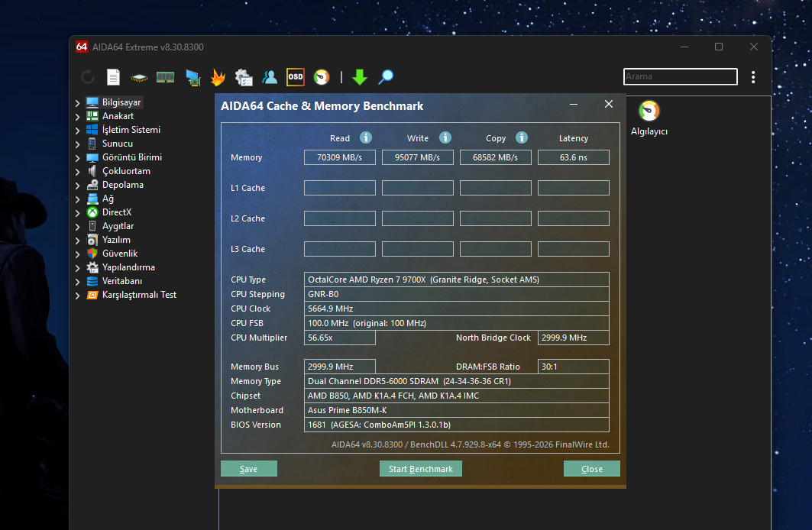The image size is (812, 530).
Task: Select Karşılaştırmalı Test in the tree
Action: (x=139, y=295)
